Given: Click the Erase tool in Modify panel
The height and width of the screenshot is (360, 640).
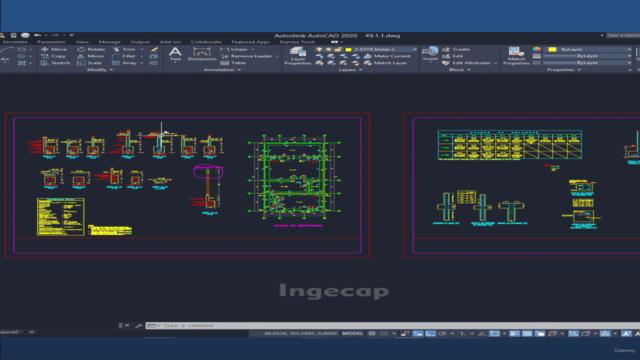Looking at the screenshot, I should click(x=154, y=49).
